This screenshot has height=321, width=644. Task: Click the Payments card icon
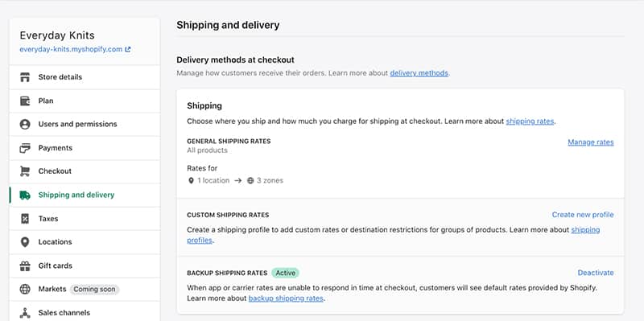pos(25,148)
